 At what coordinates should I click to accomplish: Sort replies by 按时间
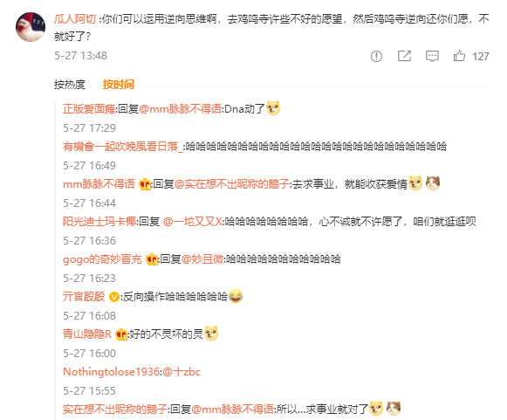[x=119, y=85]
